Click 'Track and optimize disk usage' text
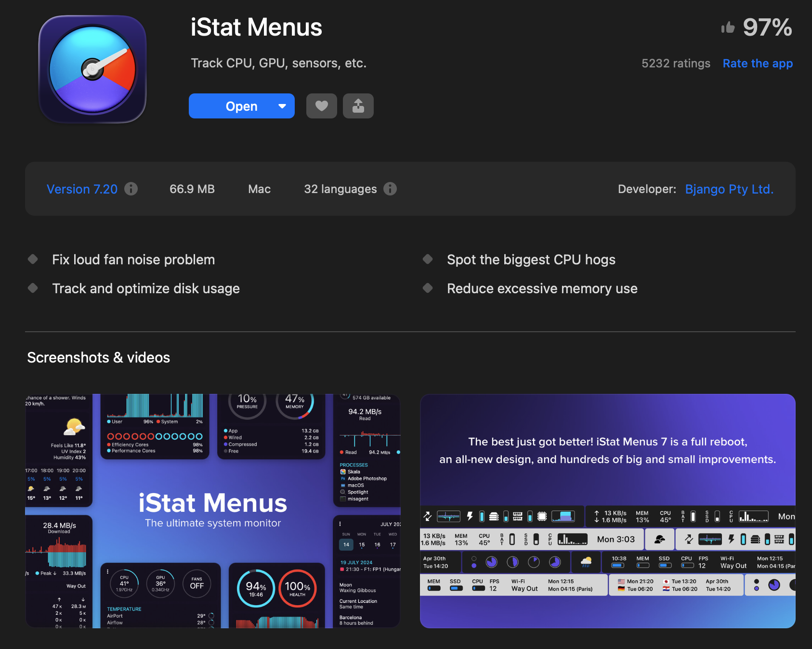 tap(146, 288)
